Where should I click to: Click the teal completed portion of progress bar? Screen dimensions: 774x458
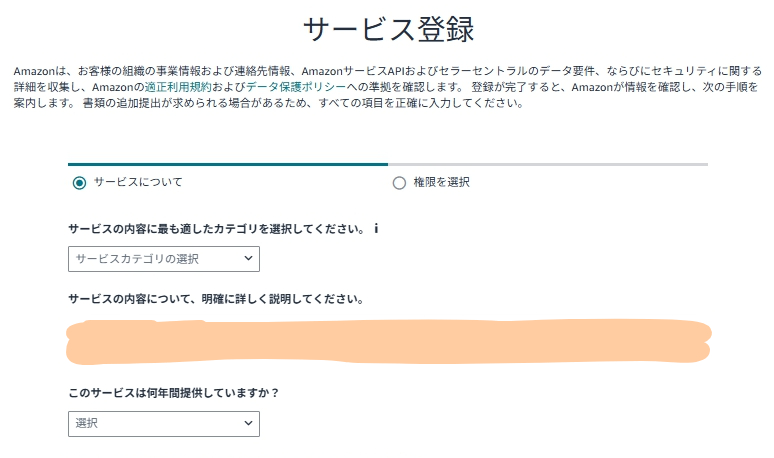click(x=228, y=164)
